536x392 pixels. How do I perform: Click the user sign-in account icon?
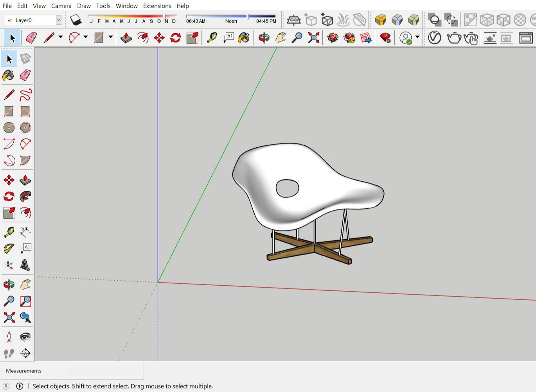point(406,38)
